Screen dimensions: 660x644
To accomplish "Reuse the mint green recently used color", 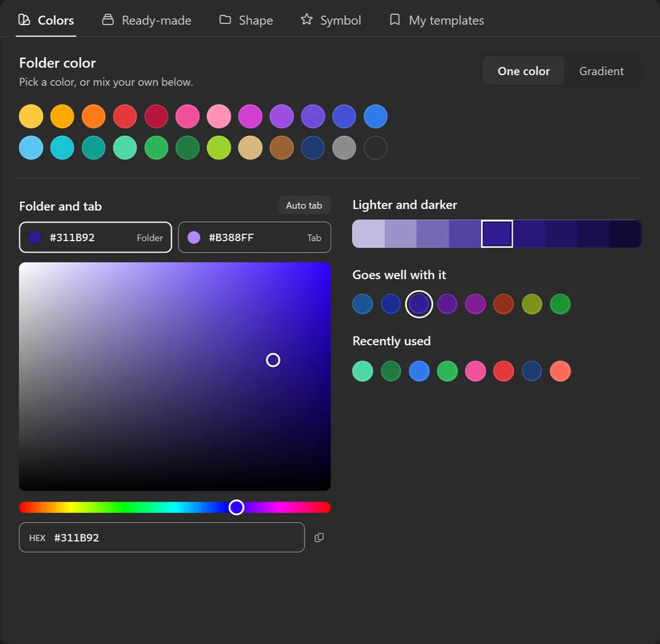I will click(x=362, y=371).
